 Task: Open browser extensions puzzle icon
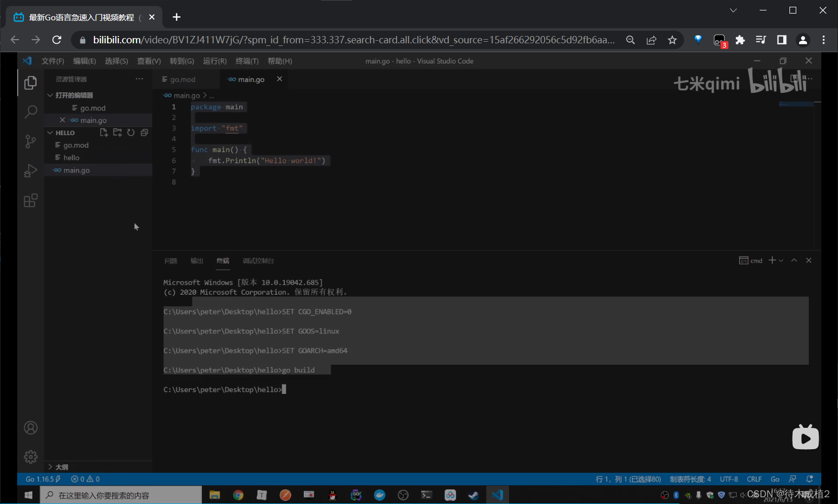(x=740, y=40)
